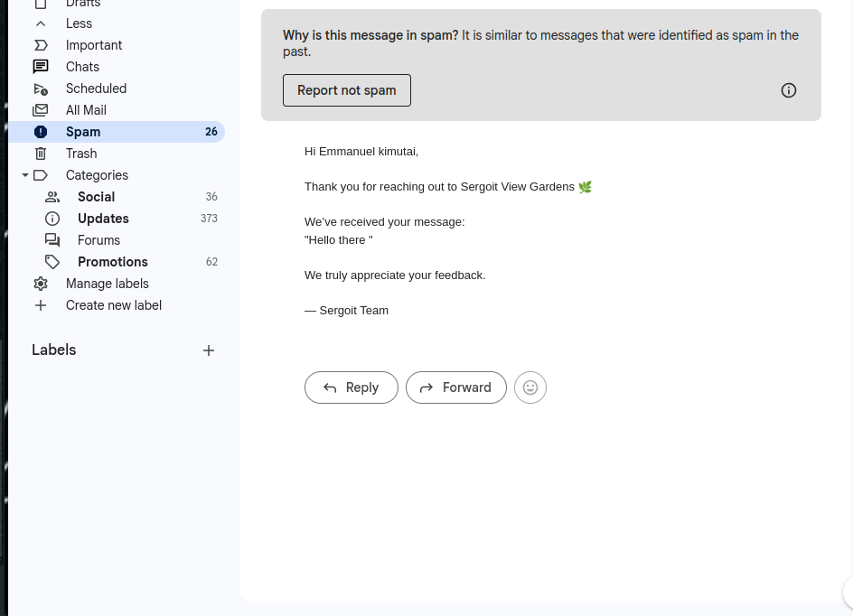The height and width of the screenshot is (616, 853).
Task: Reply to the Sergoit Team email
Action: 352,387
